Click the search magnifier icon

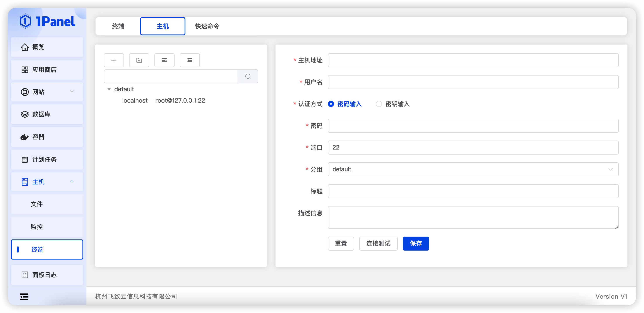[x=248, y=76]
